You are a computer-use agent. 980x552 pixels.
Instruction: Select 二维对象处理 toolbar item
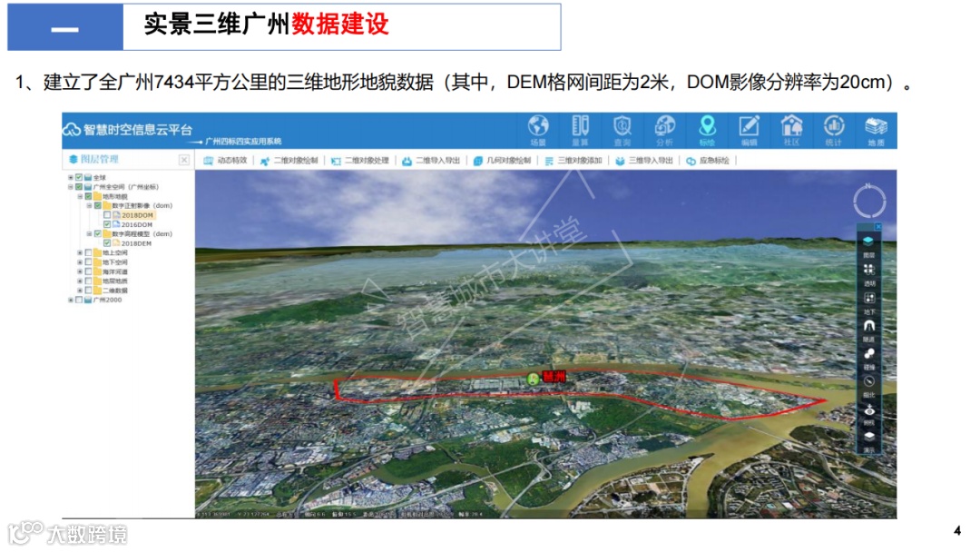tap(360, 161)
